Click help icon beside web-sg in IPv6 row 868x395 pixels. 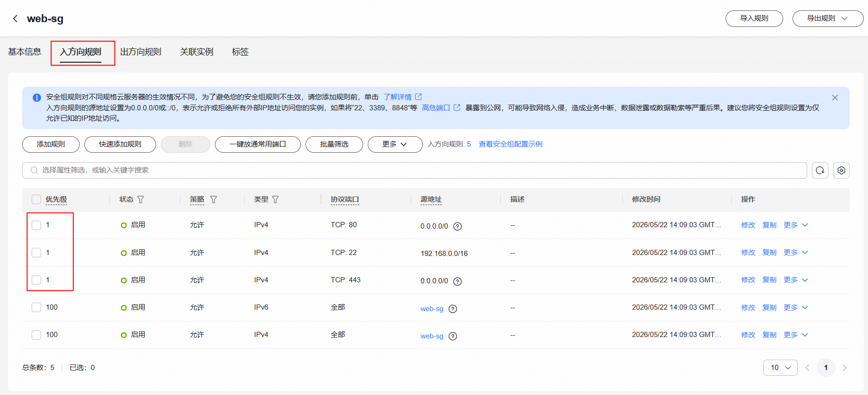(453, 309)
